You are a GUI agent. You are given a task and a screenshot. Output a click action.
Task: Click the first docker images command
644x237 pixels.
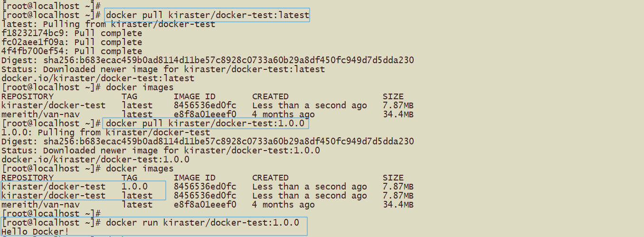coord(140,87)
